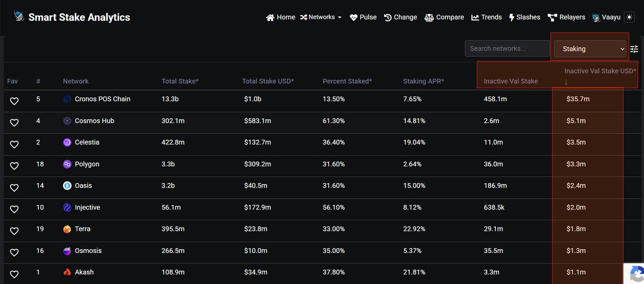Favorite Akash with heart

click(x=14, y=274)
